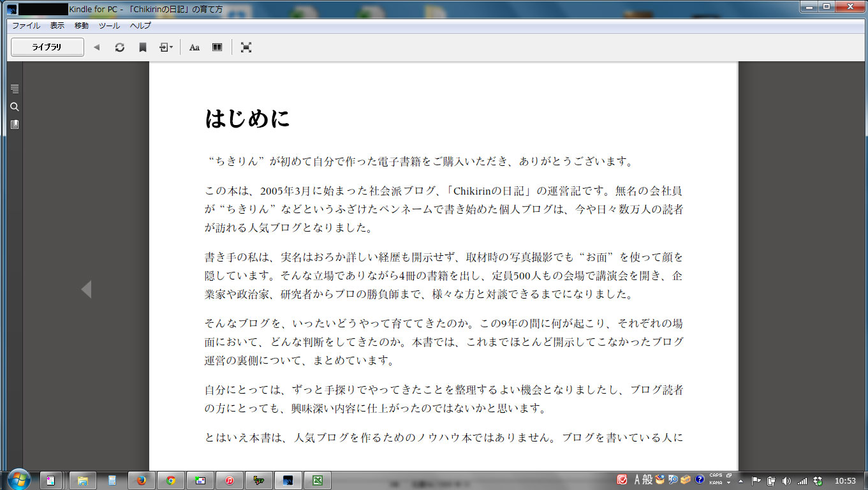Launch Firefox from the taskbar
Image resolution: width=868 pixels, height=490 pixels.
[x=142, y=480]
